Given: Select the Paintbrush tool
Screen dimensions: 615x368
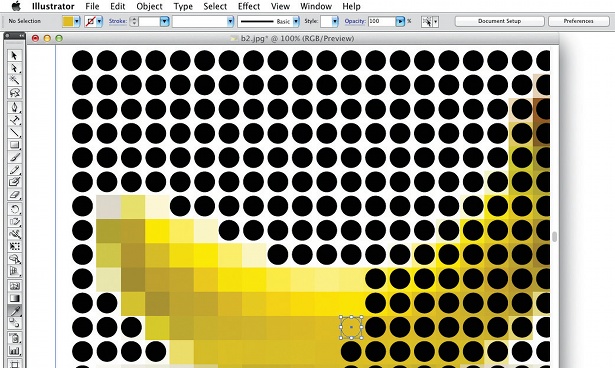Looking at the screenshot, I should (x=15, y=157).
